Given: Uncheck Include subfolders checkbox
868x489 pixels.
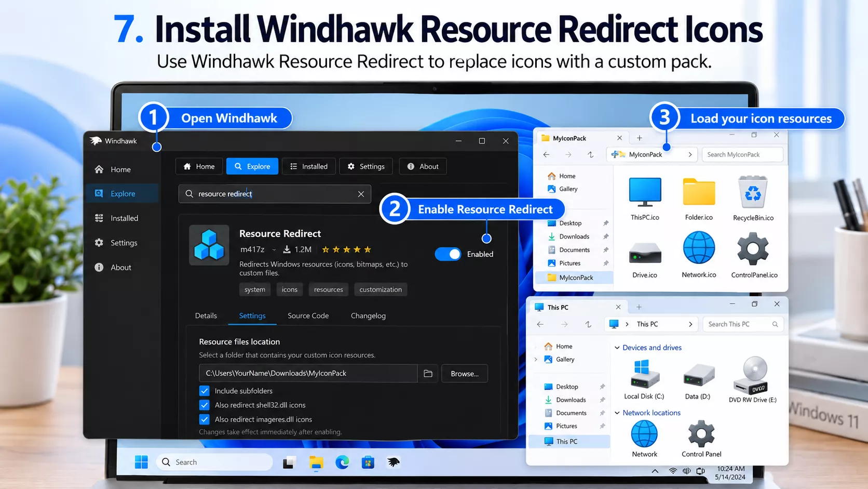Looking at the screenshot, I should coord(205,391).
